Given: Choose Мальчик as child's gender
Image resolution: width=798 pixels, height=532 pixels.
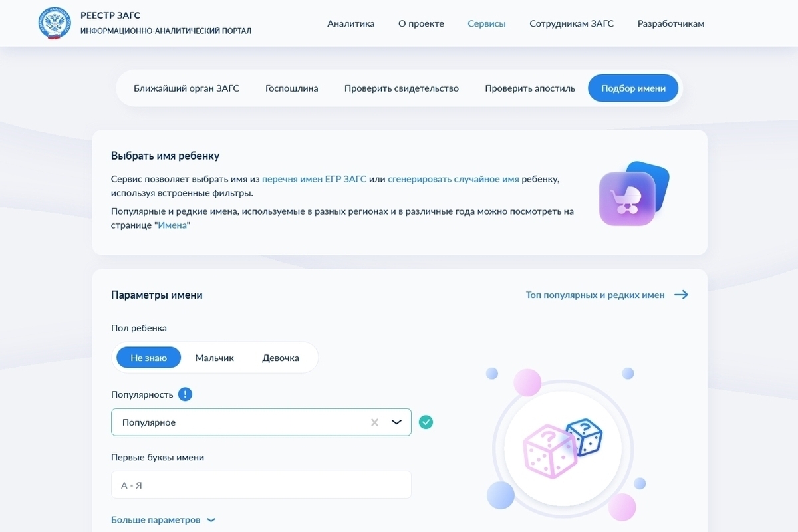Looking at the screenshot, I should click(x=214, y=358).
